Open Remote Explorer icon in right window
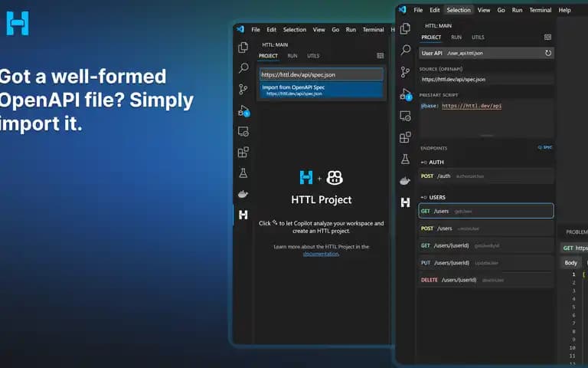The height and width of the screenshot is (368, 588). [x=405, y=116]
